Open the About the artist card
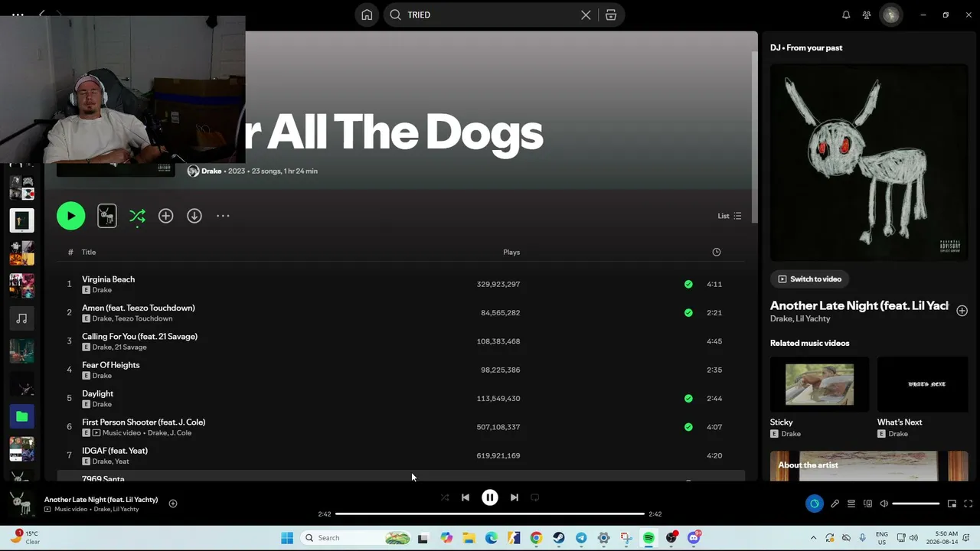 (x=869, y=466)
